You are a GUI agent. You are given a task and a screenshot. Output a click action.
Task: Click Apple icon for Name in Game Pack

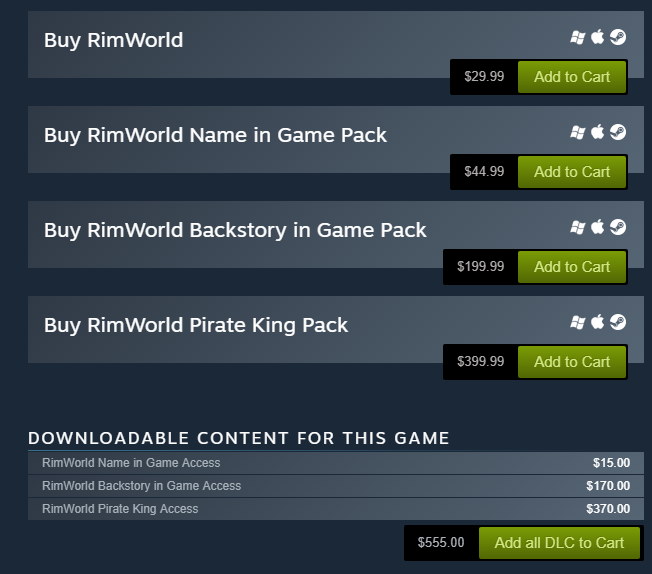coord(598,132)
